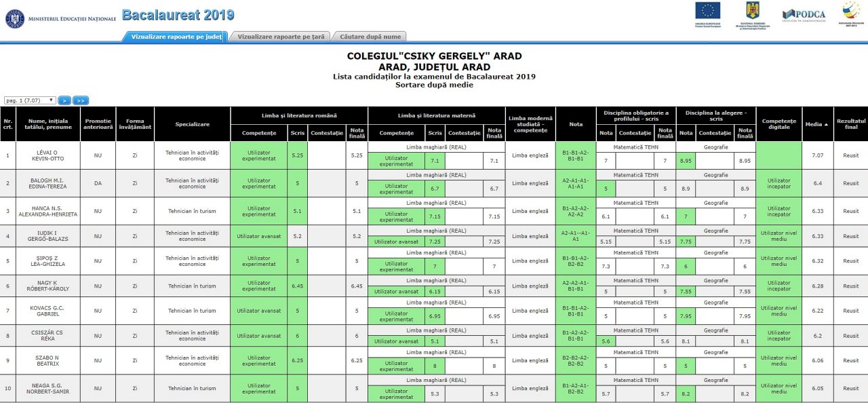Click the media value 6.22 for Kovacs
Viewport: 868px width, 403px height.
pos(817,311)
